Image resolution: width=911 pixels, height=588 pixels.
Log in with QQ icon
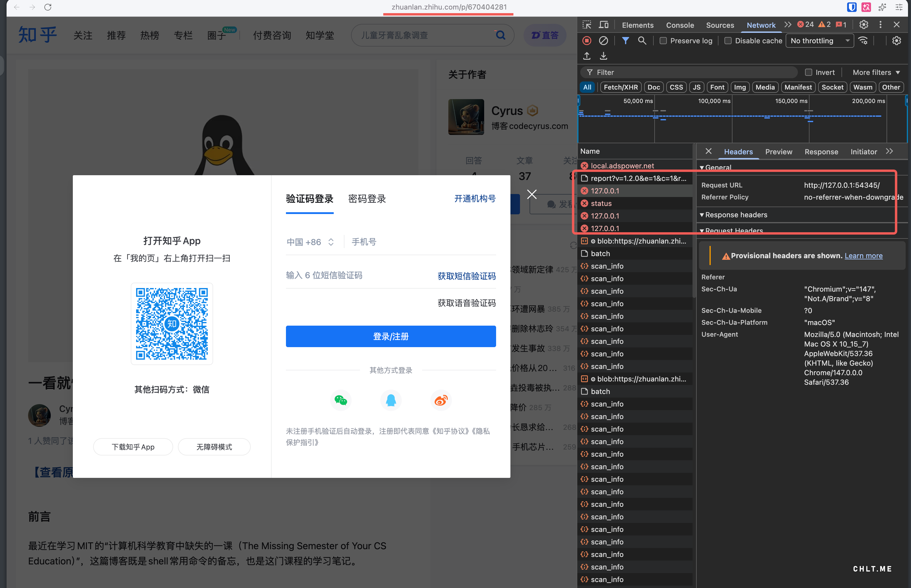[391, 400]
